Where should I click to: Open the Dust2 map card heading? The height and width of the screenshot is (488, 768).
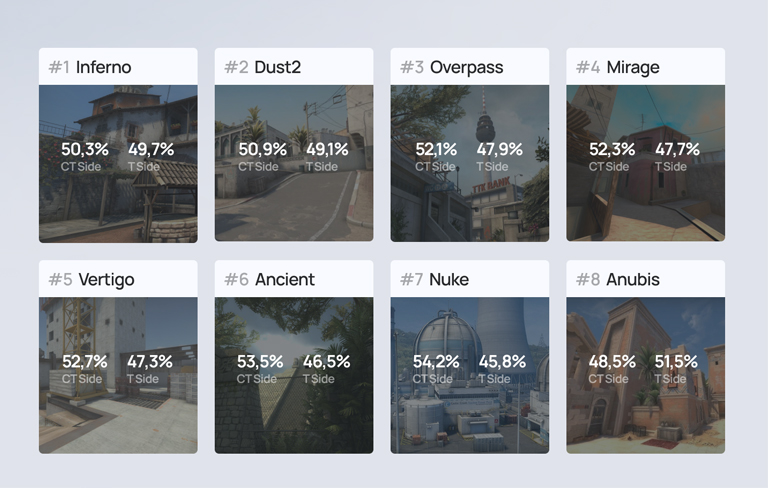pyautogui.click(x=277, y=68)
